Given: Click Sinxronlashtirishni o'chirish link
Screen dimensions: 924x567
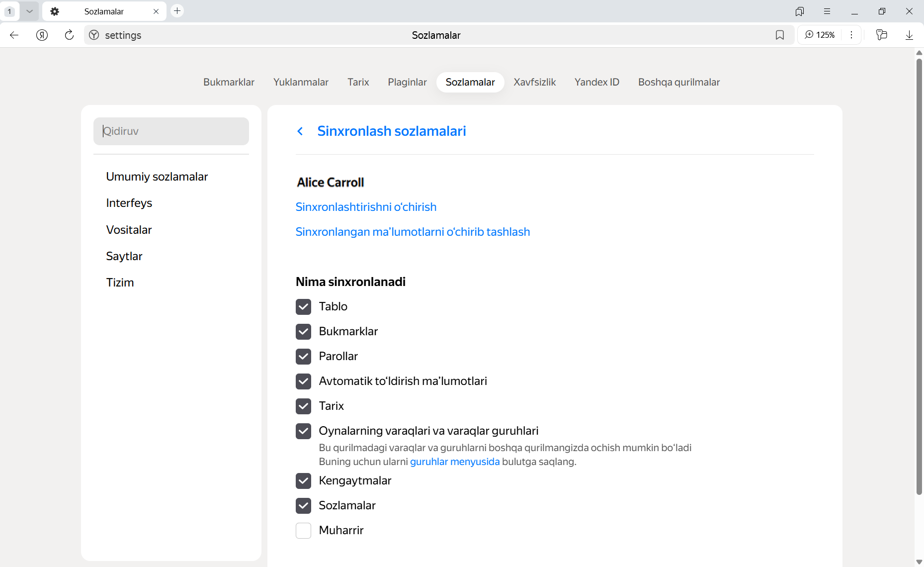Looking at the screenshot, I should [x=366, y=207].
